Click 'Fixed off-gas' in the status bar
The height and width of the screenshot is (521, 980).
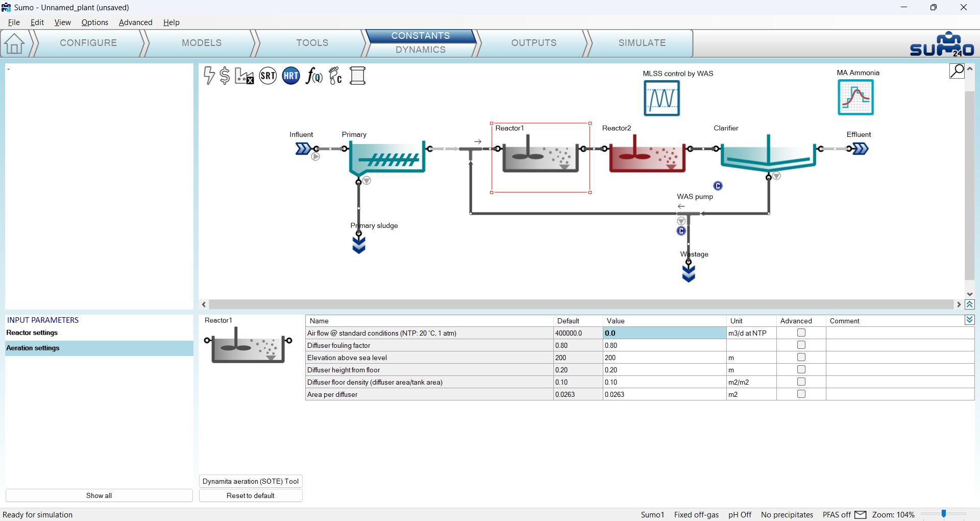[696, 515]
